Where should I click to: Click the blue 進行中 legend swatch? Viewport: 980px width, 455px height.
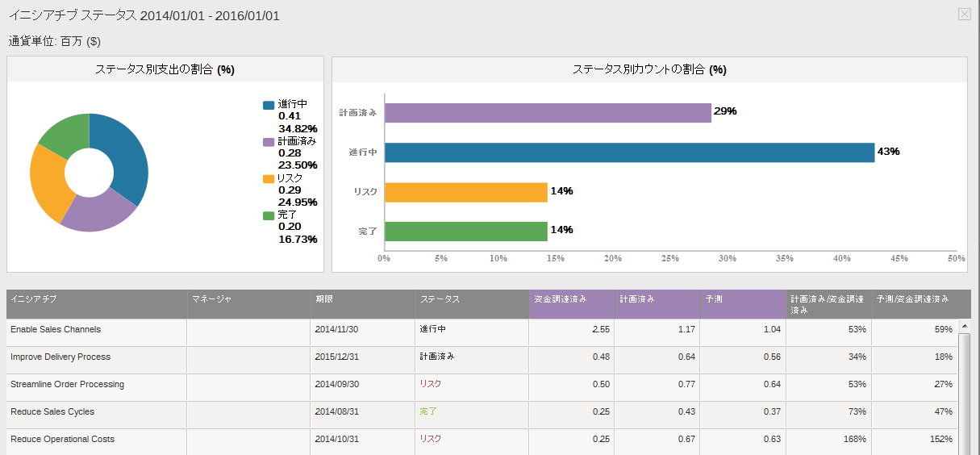[269, 105]
